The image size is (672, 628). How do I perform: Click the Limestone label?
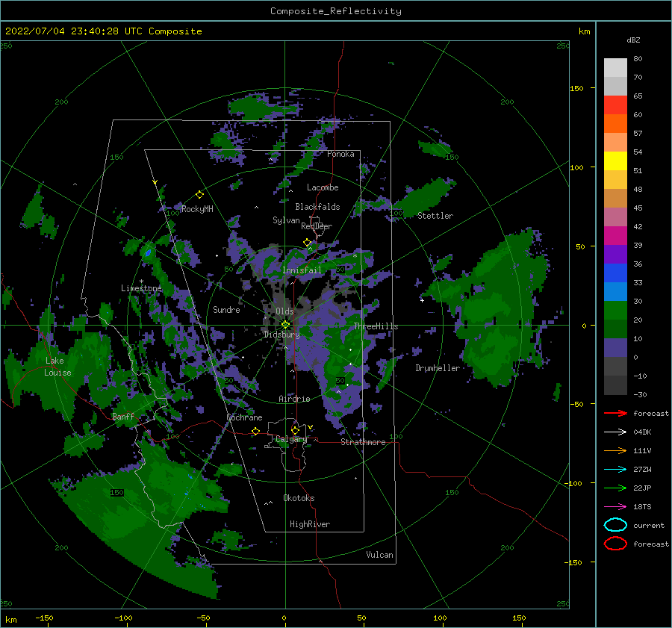[141, 288]
